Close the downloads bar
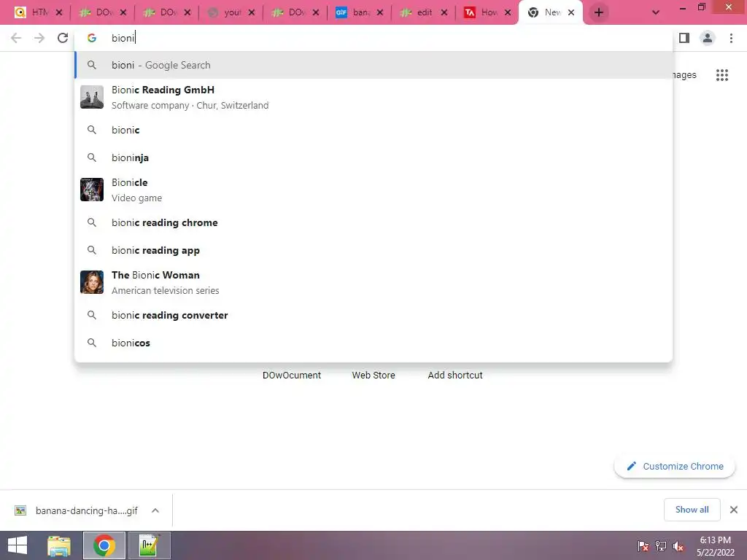 pyautogui.click(x=734, y=510)
